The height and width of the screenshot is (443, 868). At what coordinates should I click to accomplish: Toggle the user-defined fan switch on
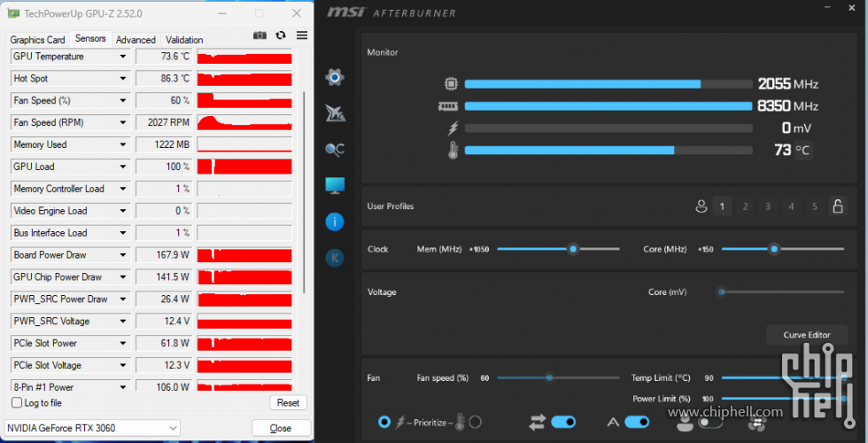710,423
